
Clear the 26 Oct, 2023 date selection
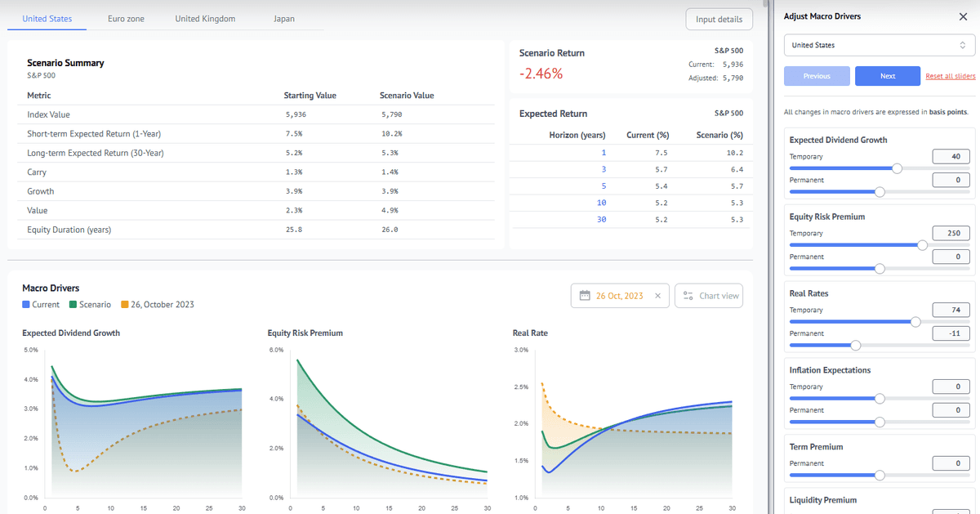658,295
